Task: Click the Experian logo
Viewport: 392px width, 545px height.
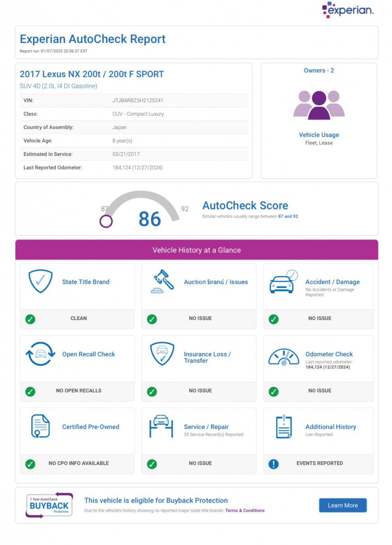Action: 348,10
